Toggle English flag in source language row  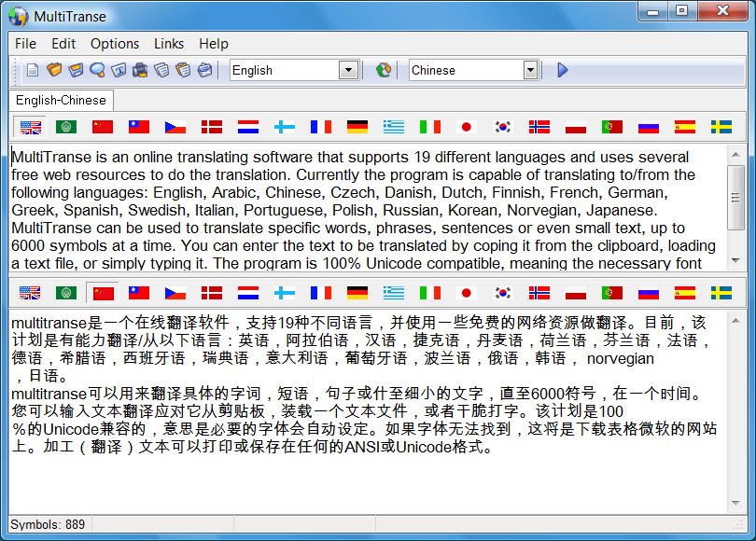tap(30, 127)
